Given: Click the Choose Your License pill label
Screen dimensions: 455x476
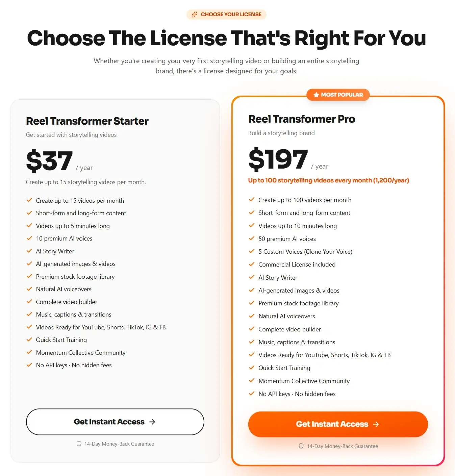Looking at the screenshot, I should coord(227,15).
